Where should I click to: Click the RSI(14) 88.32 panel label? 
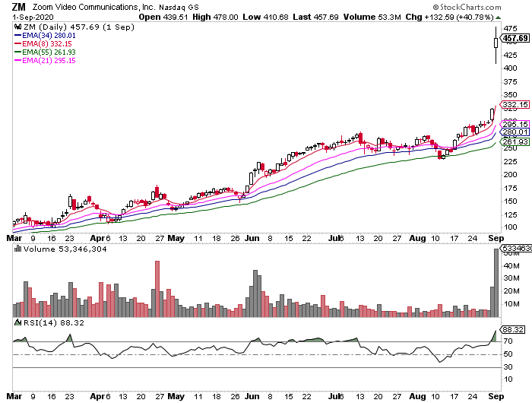pyautogui.click(x=54, y=322)
